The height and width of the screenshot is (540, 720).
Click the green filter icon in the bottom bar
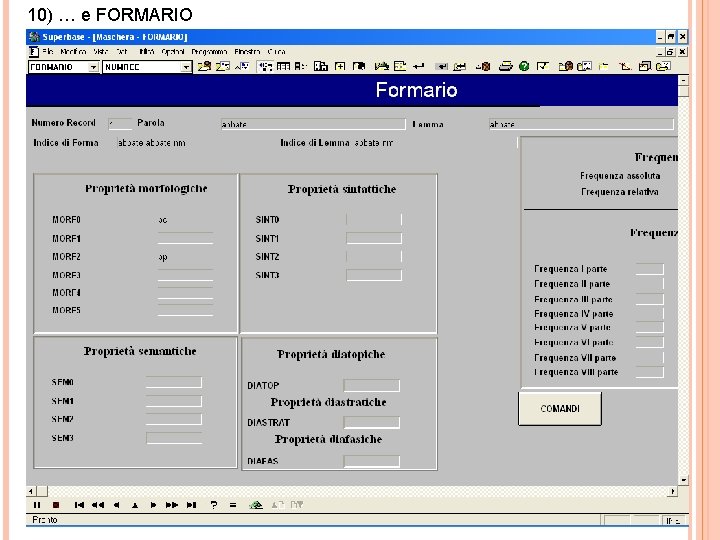[x=256, y=505]
